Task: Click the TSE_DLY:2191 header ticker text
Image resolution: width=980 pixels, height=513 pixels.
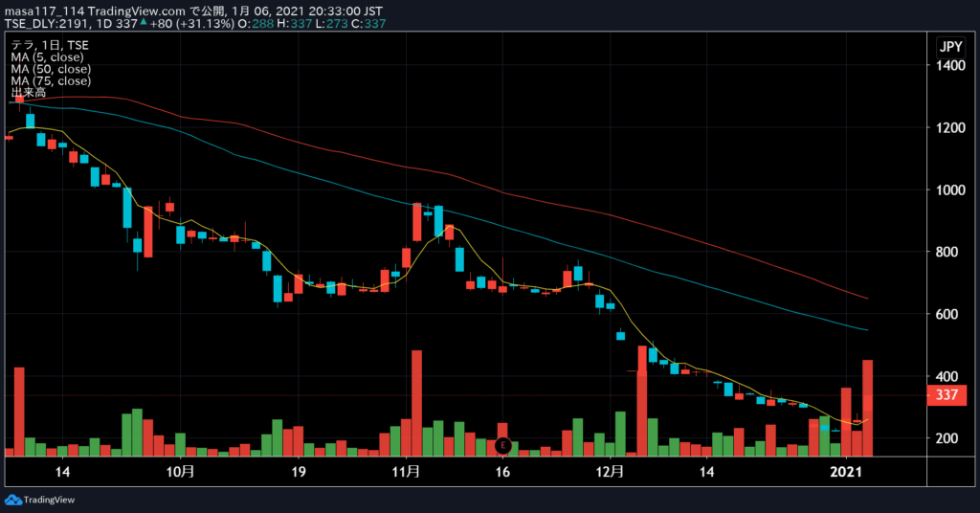Action: point(48,24)
